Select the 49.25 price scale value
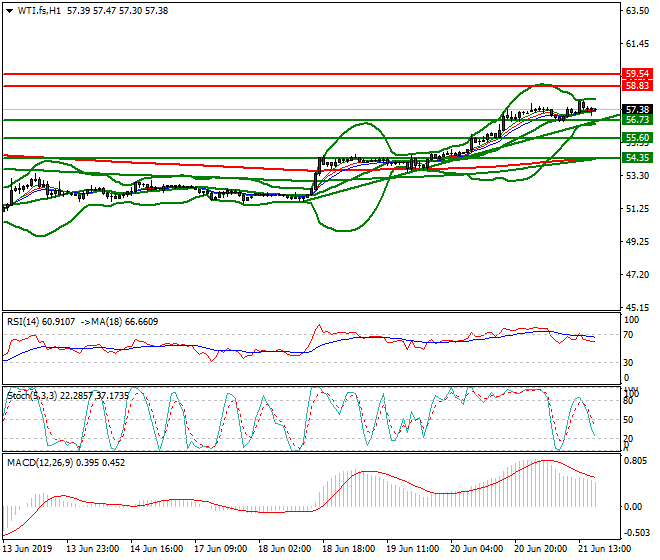Viewport: 660px width, 560px height. click(x=637, y=242)
